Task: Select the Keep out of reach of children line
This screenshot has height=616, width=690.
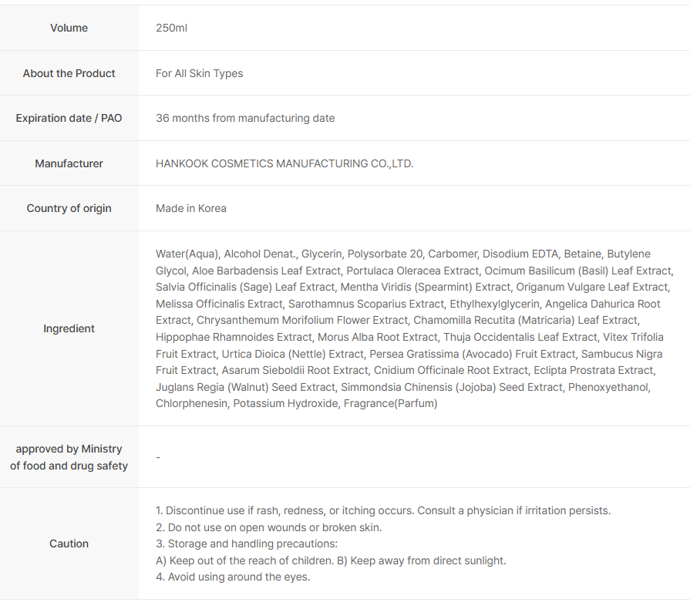Action: click(x=331, y=560)
